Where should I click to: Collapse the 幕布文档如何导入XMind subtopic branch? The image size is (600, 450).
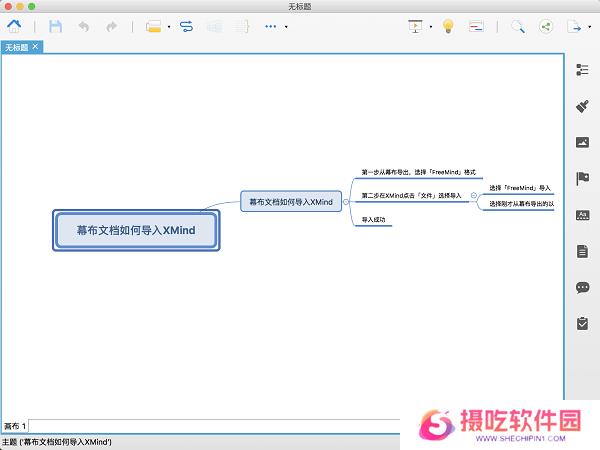[x=346, y=201]
